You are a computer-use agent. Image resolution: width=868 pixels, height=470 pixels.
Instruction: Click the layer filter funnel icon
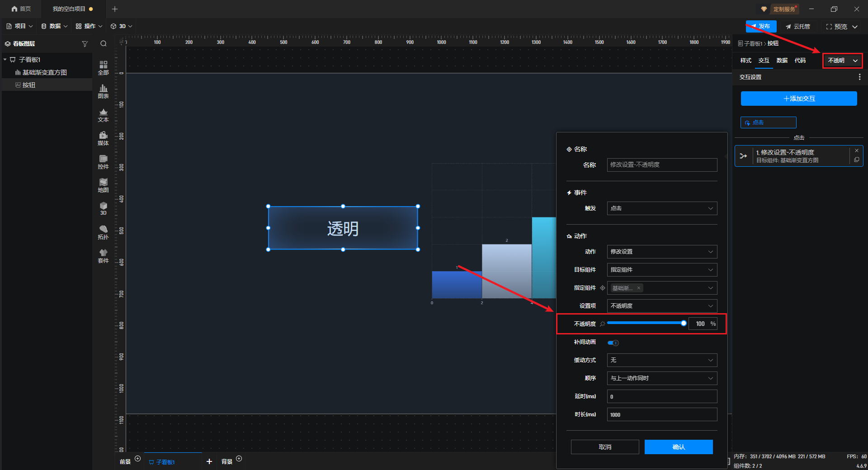coord(85,44)
